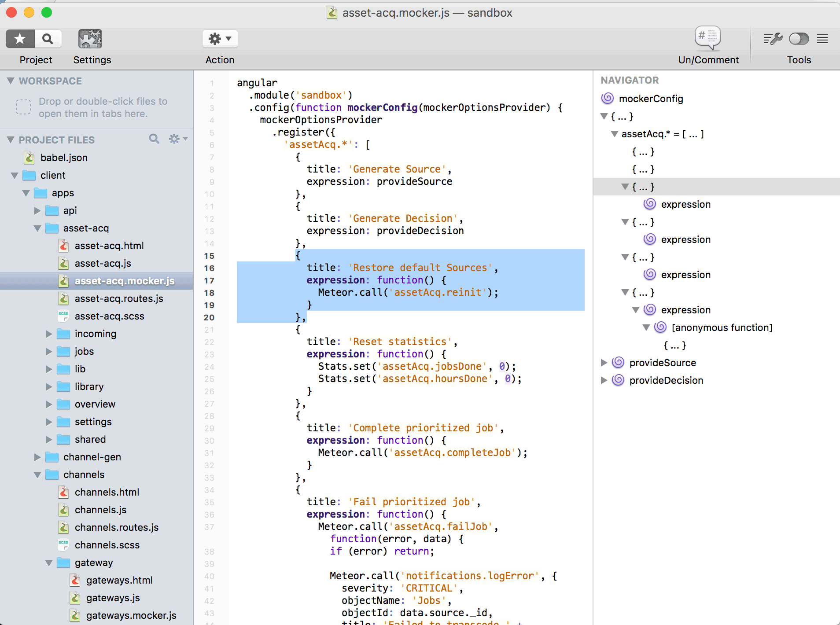Expand the jobs folder
This screenshot has width=840, height=625.
pyautogui.click(x=49, y=352)
